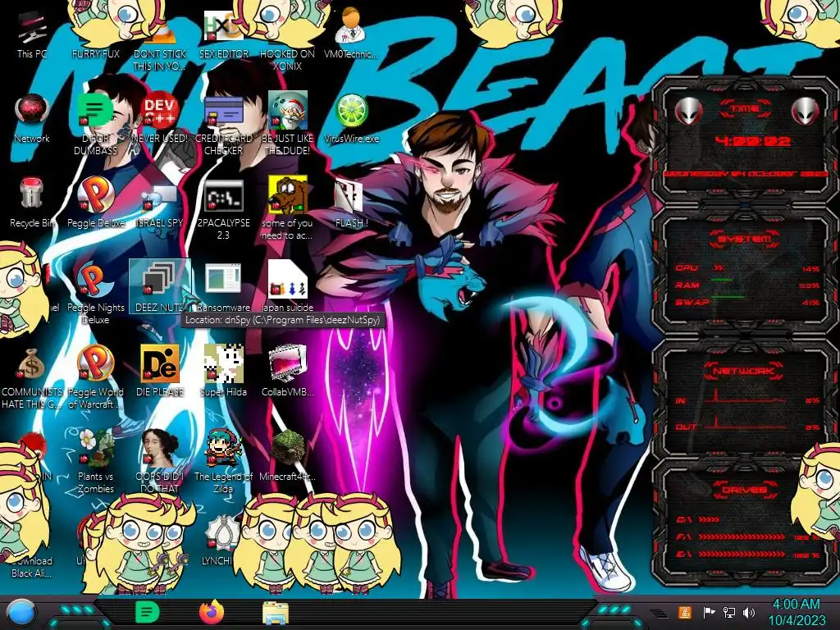
Task: Click the red clock digits in Time widget
Action: tap(753, 141)
